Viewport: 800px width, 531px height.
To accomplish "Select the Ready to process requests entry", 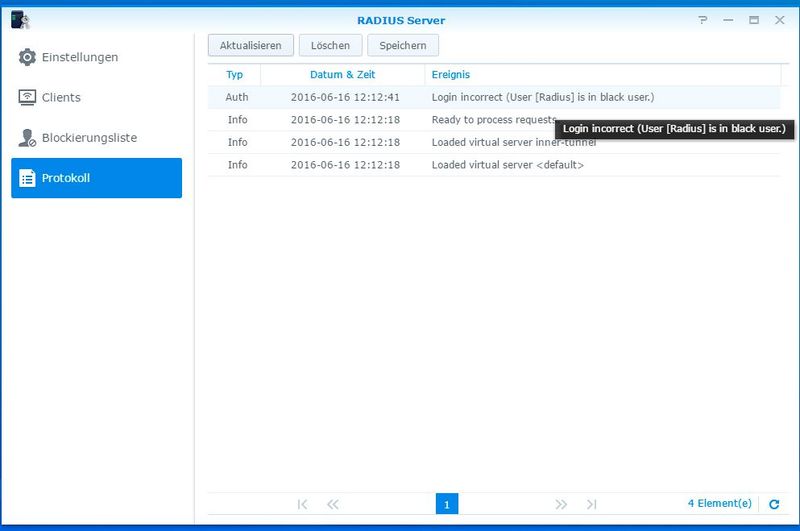I will point(494,119).
